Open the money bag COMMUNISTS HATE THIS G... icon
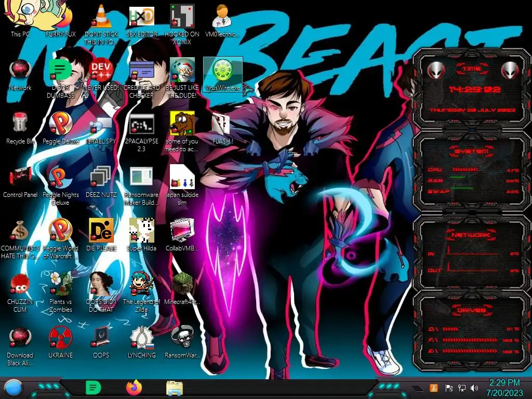Screen dimensions: 532x399 tap(20, 239)
